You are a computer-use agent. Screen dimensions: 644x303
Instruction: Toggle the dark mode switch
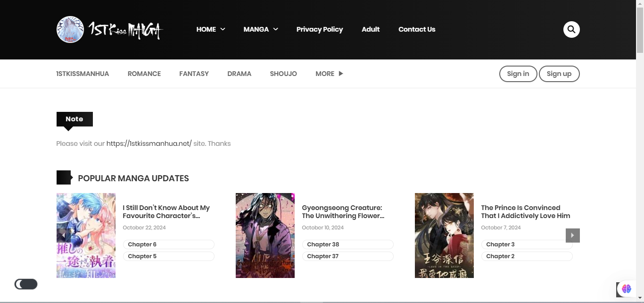tap(26, 284)
